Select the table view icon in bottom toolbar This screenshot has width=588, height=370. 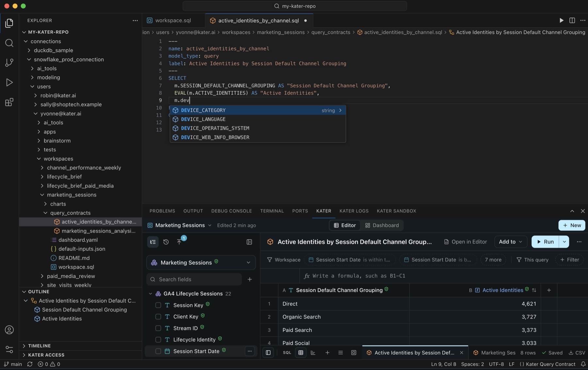click(x=301, y=353)
